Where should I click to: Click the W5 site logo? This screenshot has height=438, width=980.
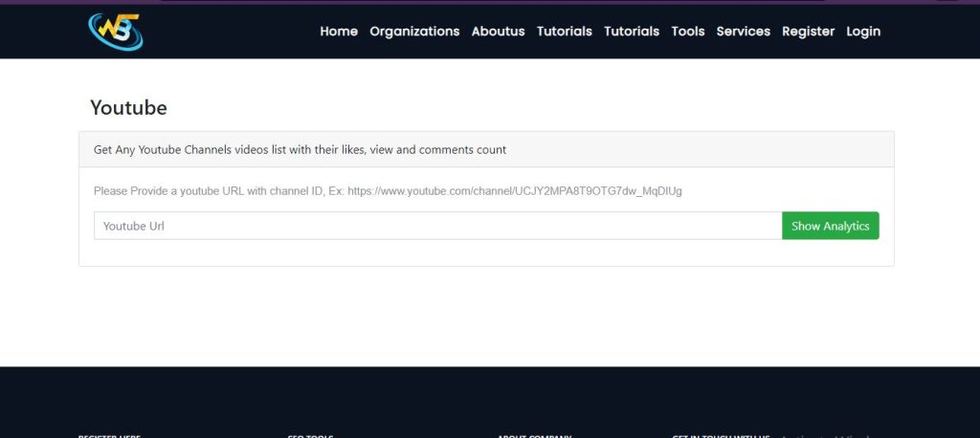(116, 32)
